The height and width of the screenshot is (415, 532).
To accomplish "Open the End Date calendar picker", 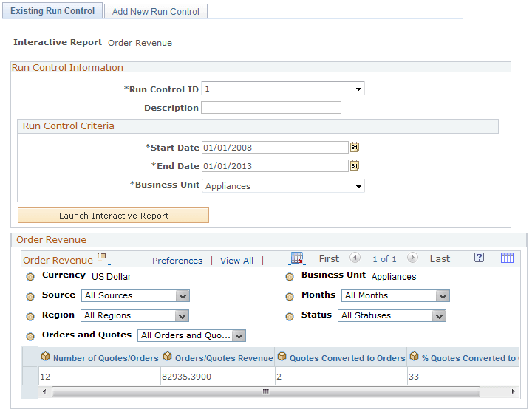I will (355, 166).
